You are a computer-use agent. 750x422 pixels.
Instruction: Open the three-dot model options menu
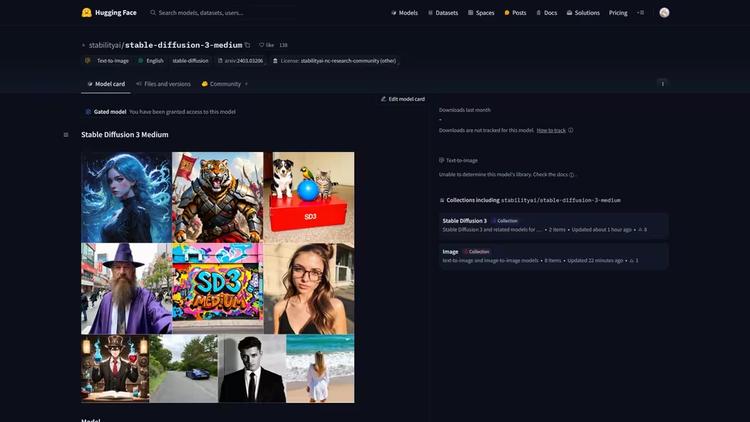tap(662, 84)
